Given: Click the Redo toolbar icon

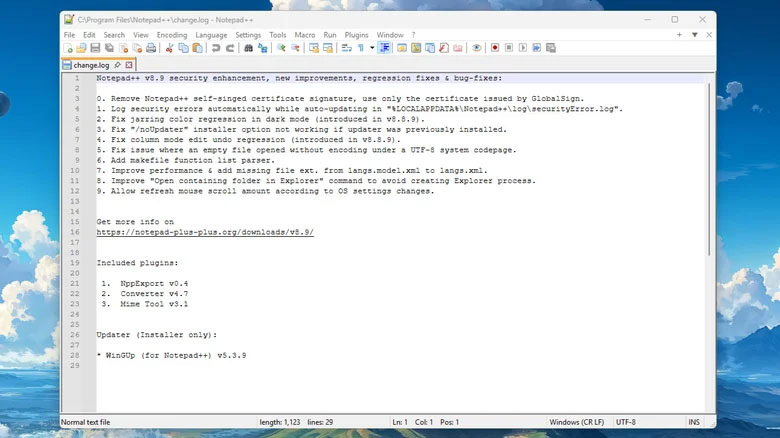Looking at the screenshot, I should coord(230,48).
